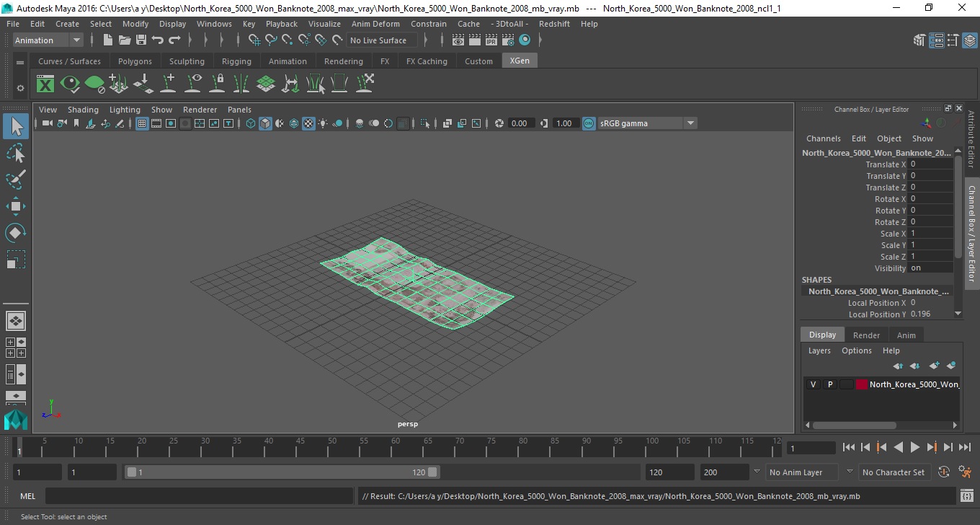Viewport: 980px width, 525px height.
Task: Open the XGen window shelf icon
Action: [x=45, y=84]
